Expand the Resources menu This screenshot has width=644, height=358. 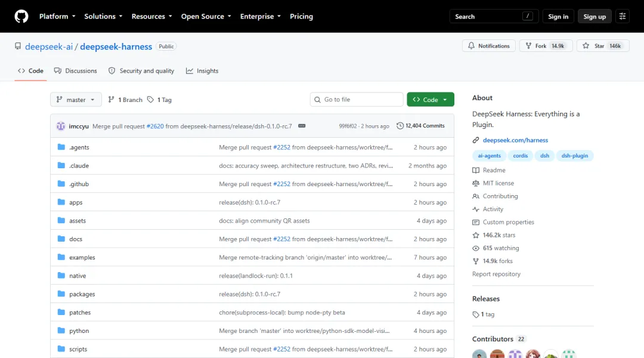tap(151, 17)
